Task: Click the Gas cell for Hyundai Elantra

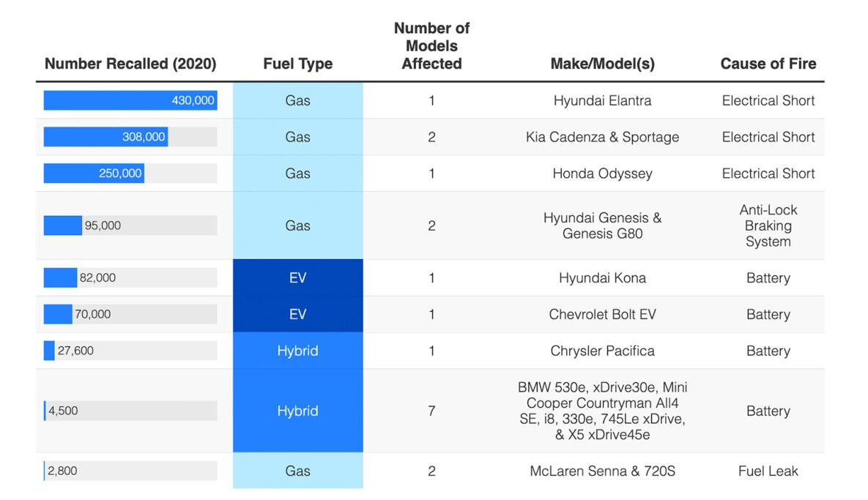Action: tap(297, 100)
